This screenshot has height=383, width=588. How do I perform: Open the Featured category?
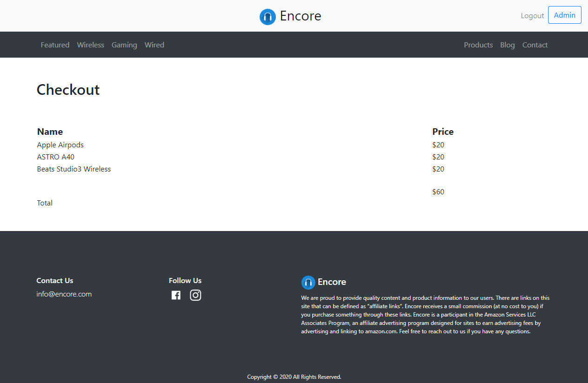click(x=55, y=45)
